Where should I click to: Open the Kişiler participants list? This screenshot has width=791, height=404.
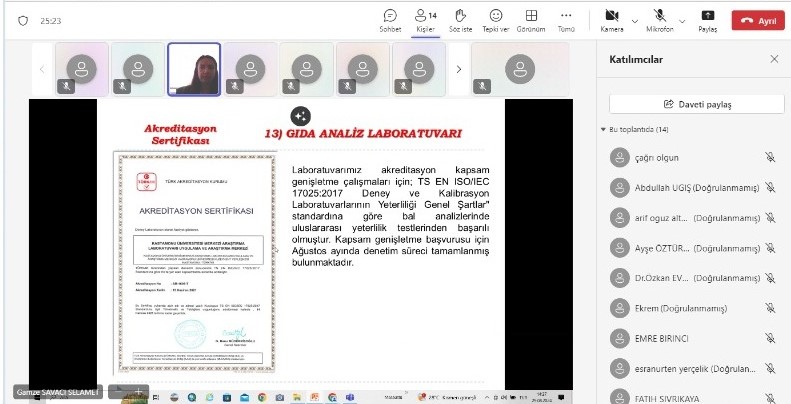[x=425, y=21]
